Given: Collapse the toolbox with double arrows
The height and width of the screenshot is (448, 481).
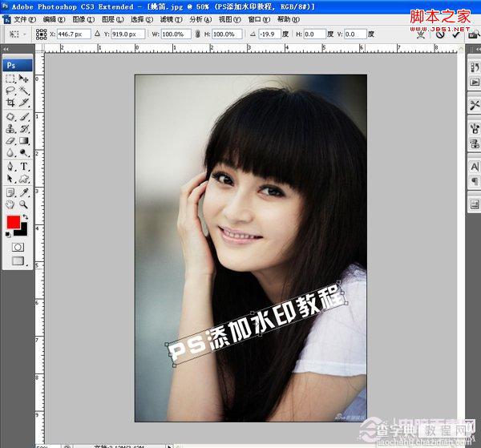Looking at the screenshot, I should tap(6, 49).
